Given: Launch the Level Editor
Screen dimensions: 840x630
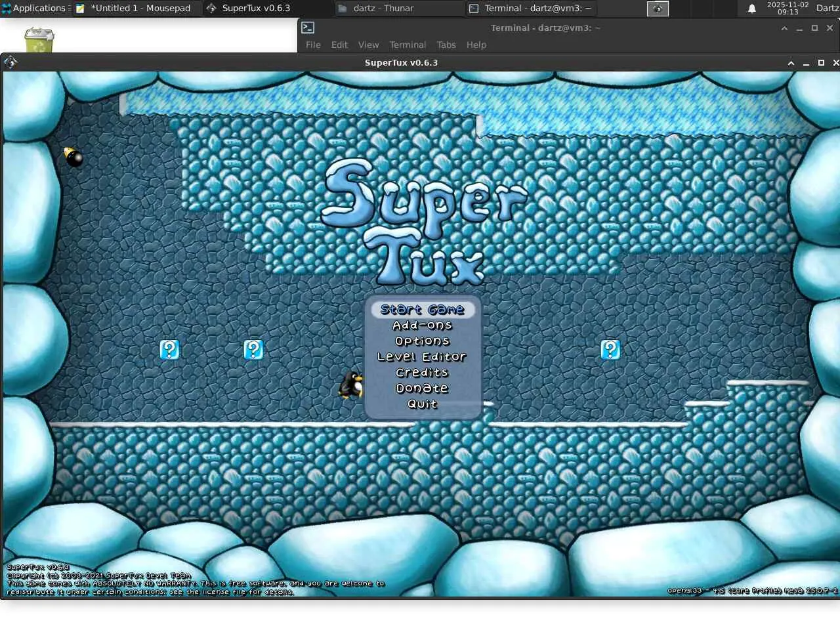Looking at the screenshot, I should (x=422, y=357).
